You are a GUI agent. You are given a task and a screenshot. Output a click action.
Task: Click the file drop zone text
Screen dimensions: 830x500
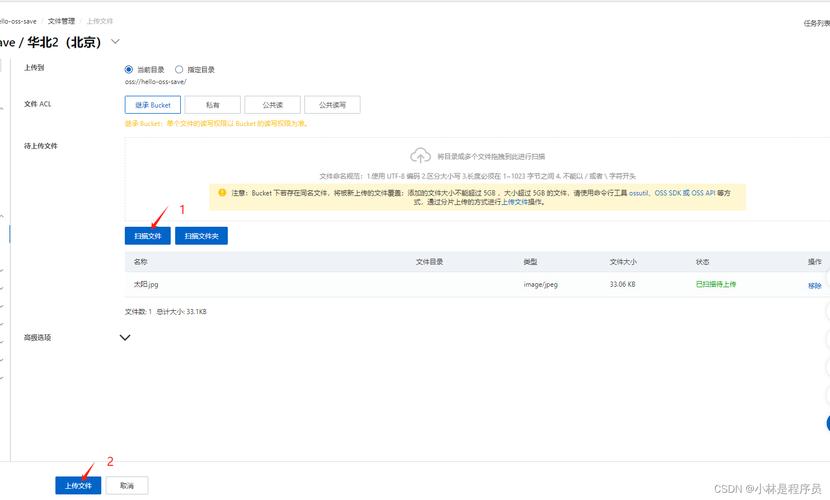pos(491,157)
